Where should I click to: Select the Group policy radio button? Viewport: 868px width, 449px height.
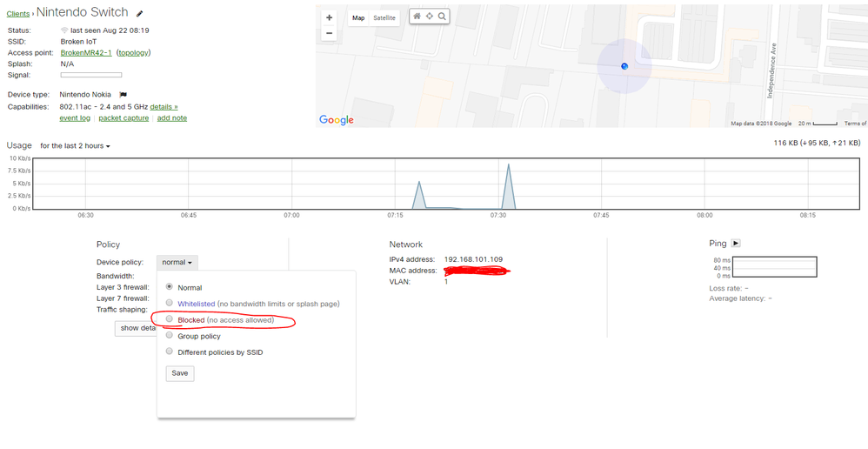click(x=170, y=336)
